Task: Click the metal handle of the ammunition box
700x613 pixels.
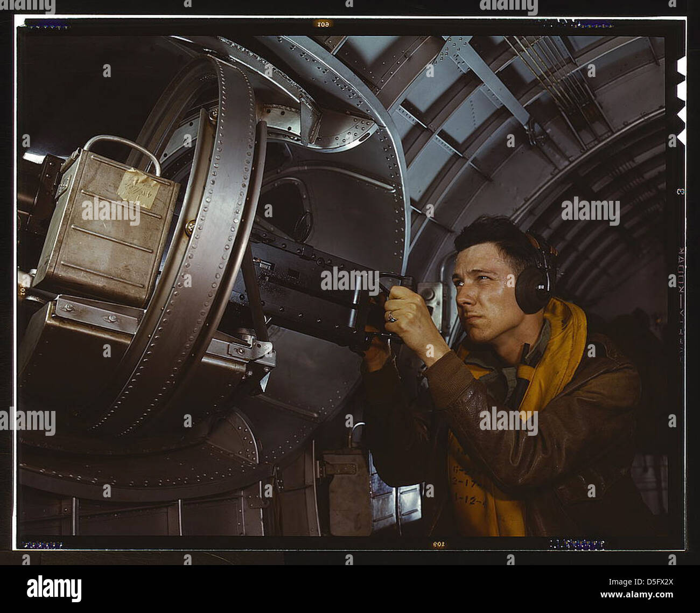Action: [123, 152]
